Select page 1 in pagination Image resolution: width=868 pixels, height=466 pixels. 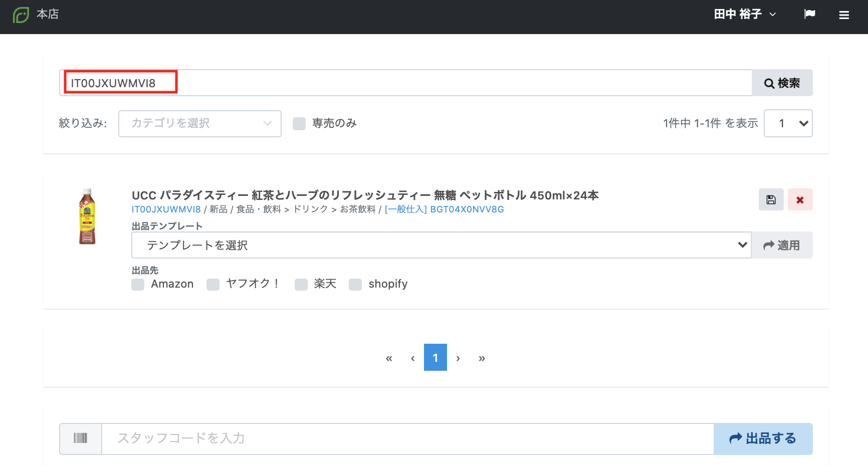click(436, 357)
